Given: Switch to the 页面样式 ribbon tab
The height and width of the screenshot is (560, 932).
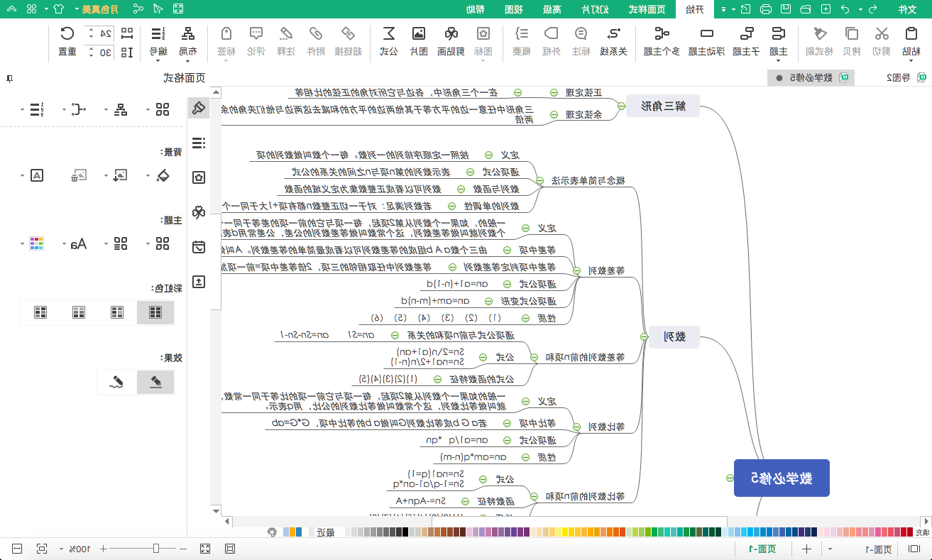Looking at the screenshot, I should 647,9.
